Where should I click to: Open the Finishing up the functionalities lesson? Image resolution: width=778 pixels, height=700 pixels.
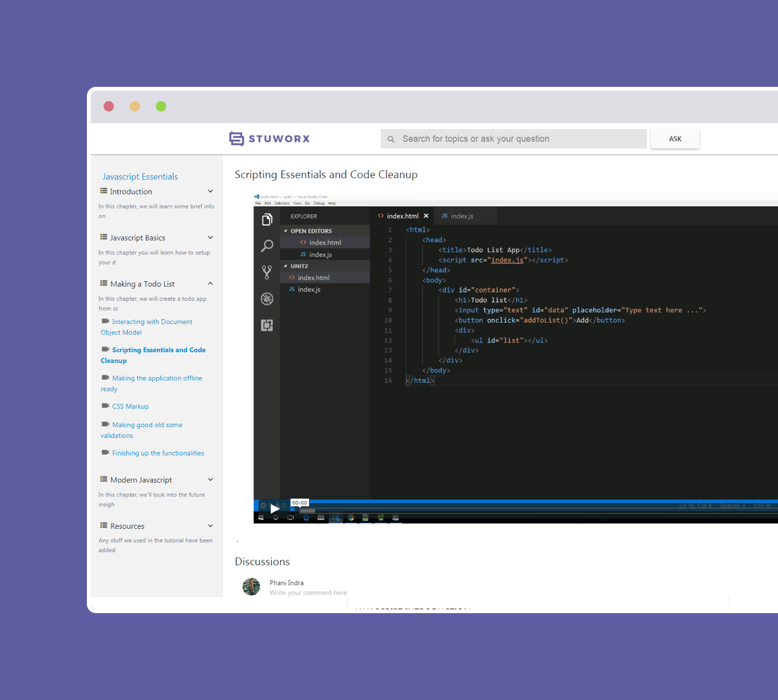click(158, 453)
